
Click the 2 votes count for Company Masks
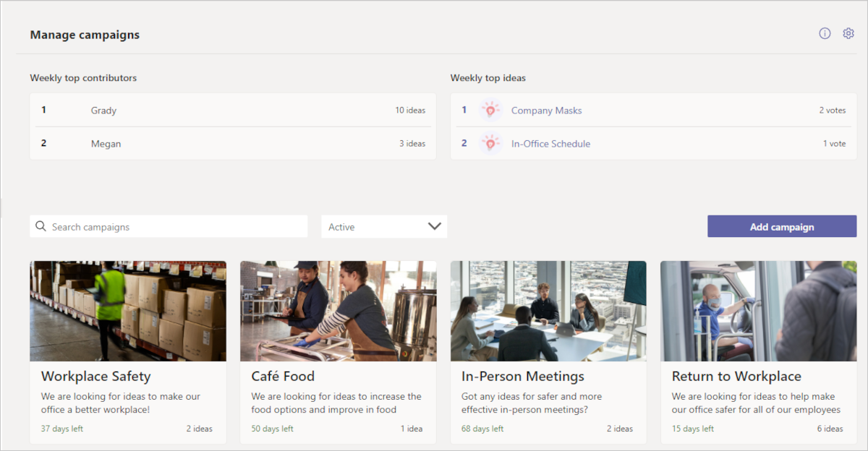(833, 110)
